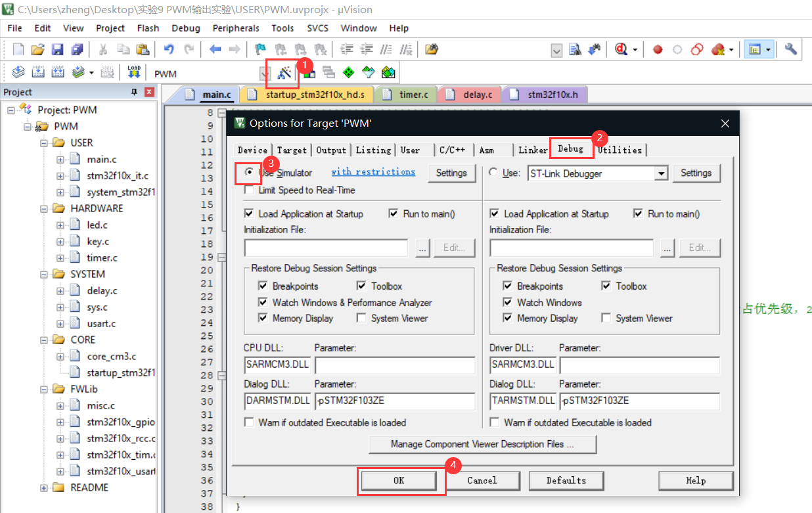Open the breakpoint kill options dropdown arrow
Viewport: 812px width, 513px height.
click(731, 49)
